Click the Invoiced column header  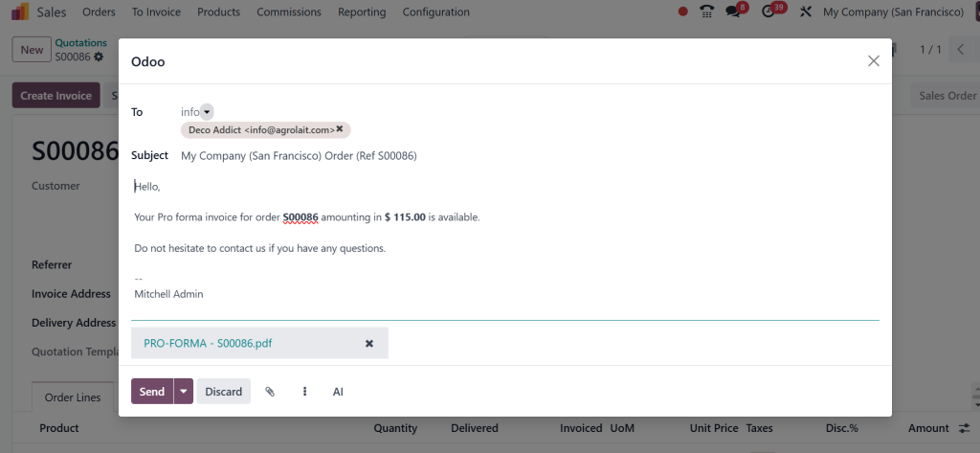tap(581, 428)
